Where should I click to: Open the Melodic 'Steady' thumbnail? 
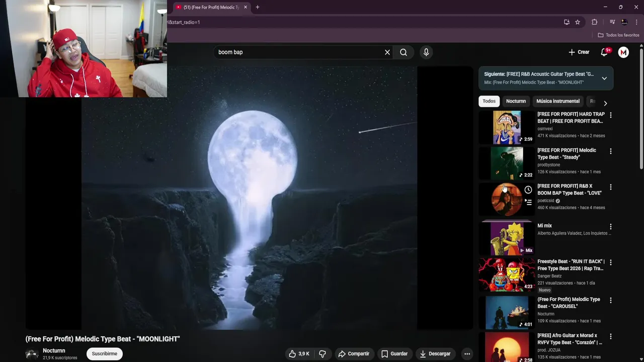tap(507, 163)
